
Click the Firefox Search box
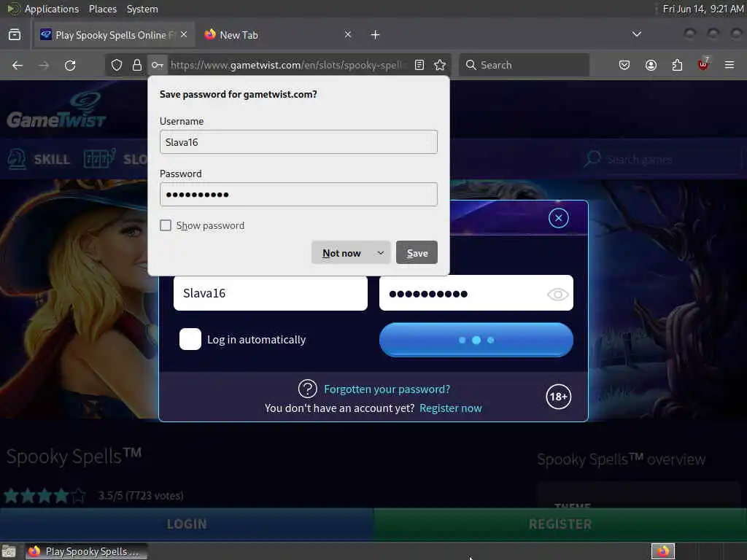(524, 65)
